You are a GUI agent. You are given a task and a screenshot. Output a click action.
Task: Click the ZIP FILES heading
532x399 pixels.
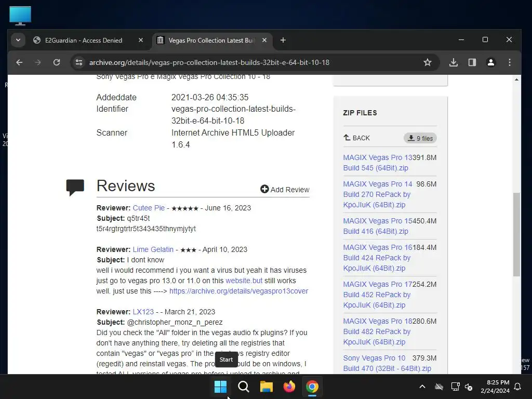click(360, 113)
